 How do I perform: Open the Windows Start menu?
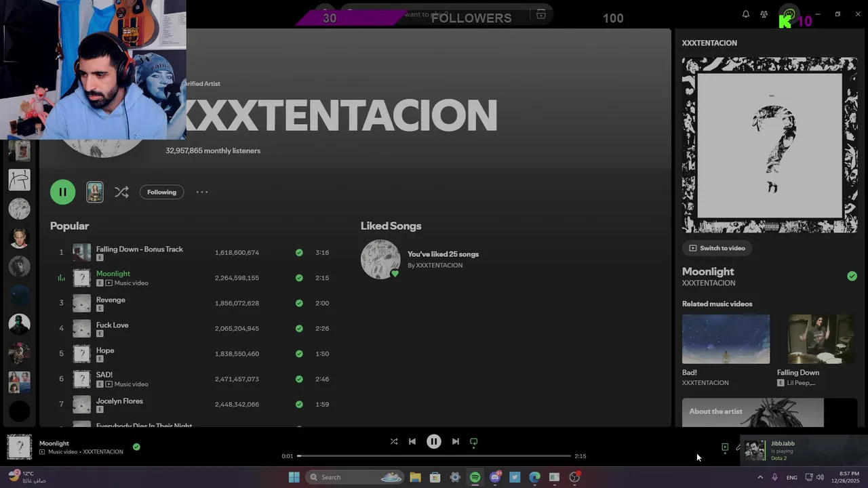point(294,477)
